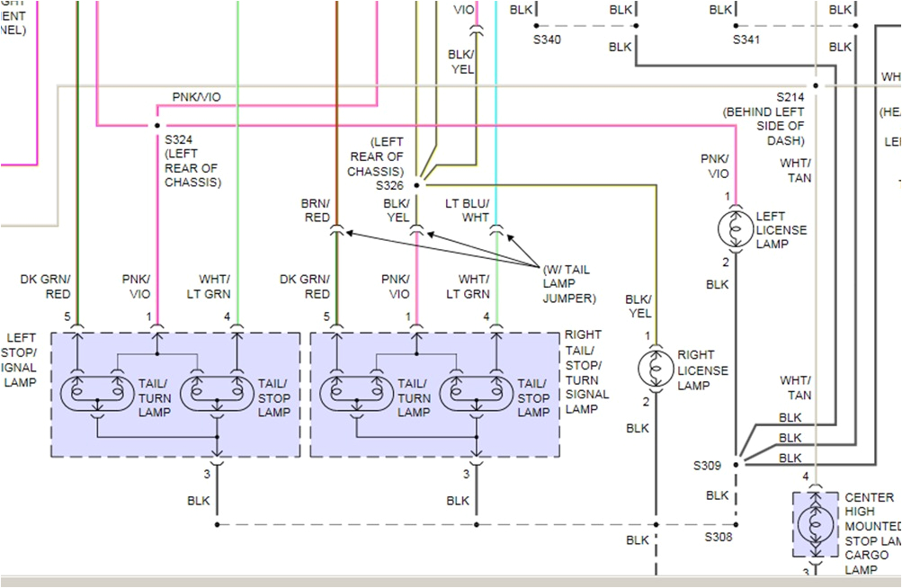
Task: Select the LT BLU/WHT wire label
Action: tap(468, 209)
